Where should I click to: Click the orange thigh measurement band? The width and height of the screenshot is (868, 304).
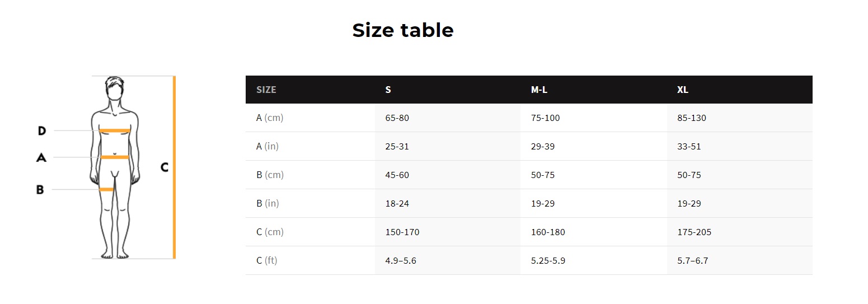point(106,190)
